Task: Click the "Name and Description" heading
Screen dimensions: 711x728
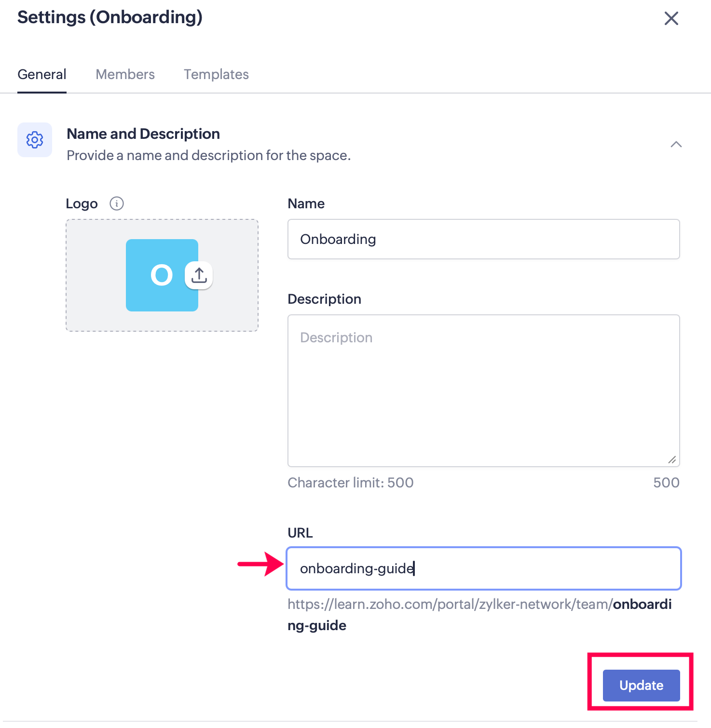Action: coord(143,134)
